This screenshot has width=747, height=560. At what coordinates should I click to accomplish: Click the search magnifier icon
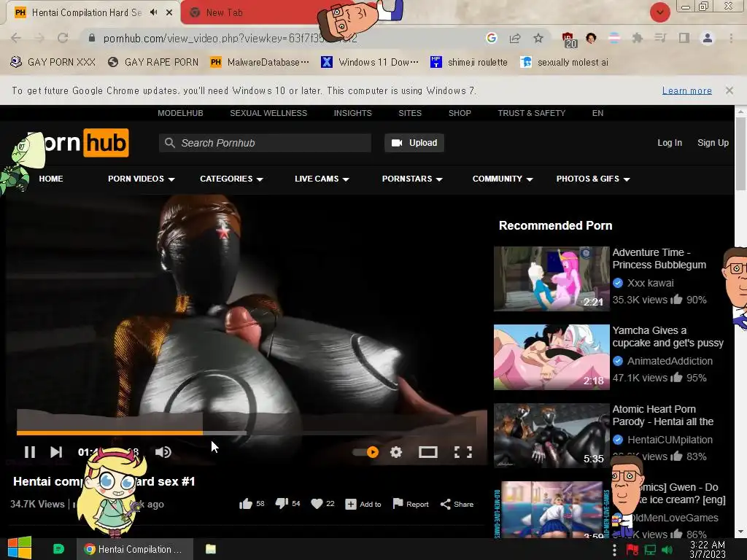click(x=169, y=143)
